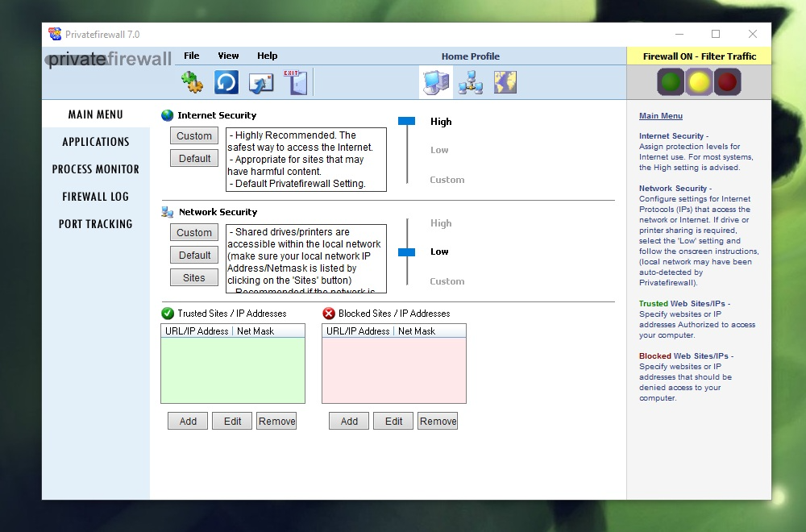Click Trusted list URL/IP Address column header
This screenshot has height=532, width=806.
click(x=197, y=331)
